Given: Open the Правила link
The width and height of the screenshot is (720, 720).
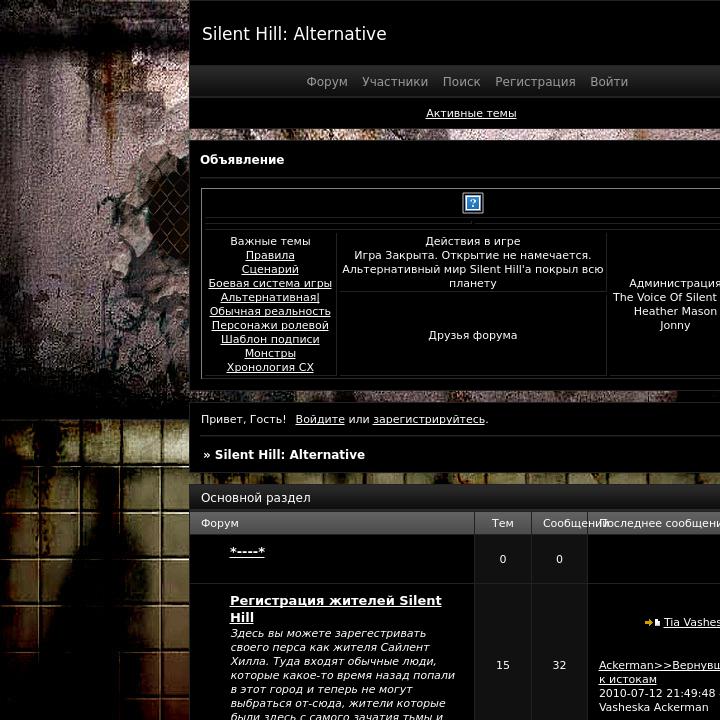Looking at the screenshot, I should pos(270,255).
